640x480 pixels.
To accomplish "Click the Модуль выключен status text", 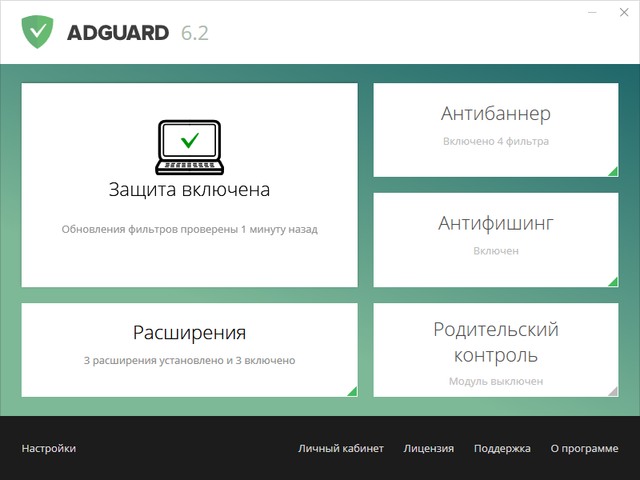I will (495, 381).
